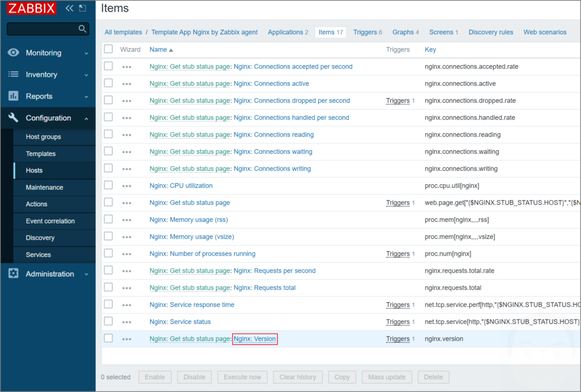Check the CPU utilization row checkbox
Screen dimensions: 581x392
[108, 185]
